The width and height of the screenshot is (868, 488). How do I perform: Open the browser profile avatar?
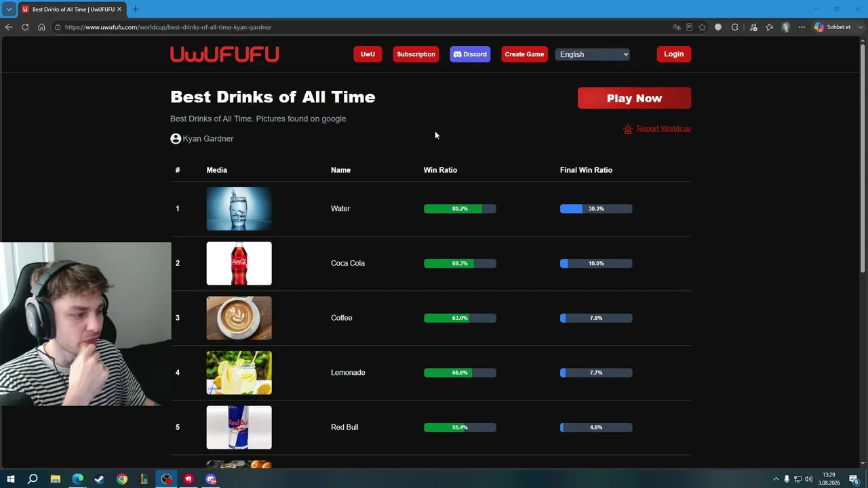tap(785, 27)
